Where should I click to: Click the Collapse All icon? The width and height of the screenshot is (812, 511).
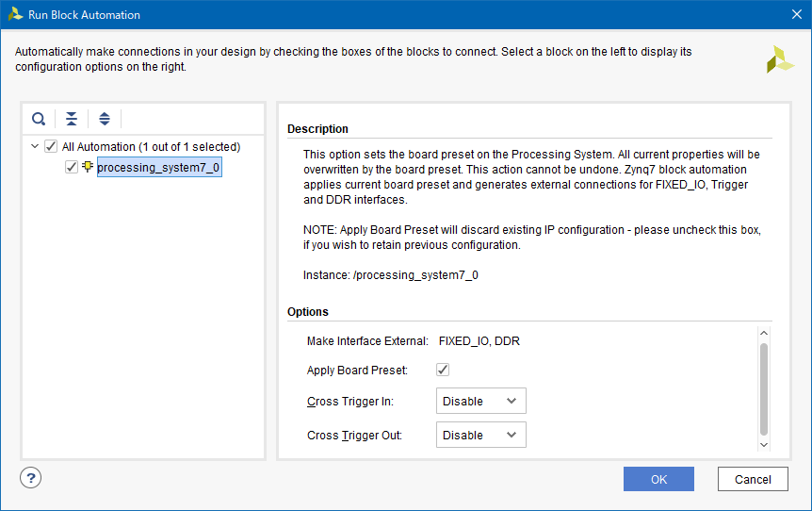(x=72, y=119)
